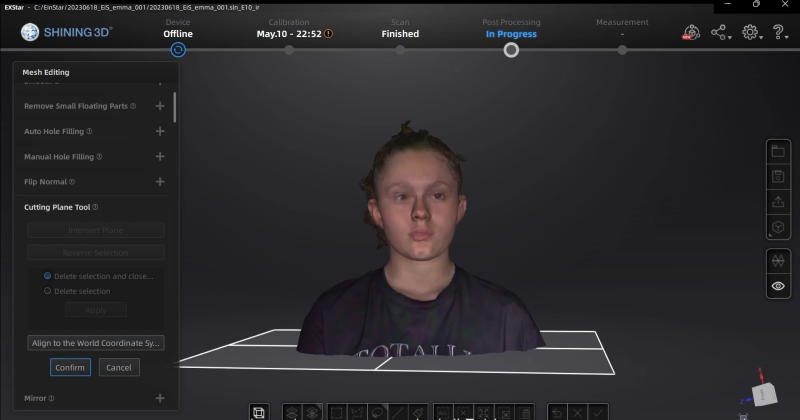
Task: Select the polygon selection tool
Action: [357, 412]
